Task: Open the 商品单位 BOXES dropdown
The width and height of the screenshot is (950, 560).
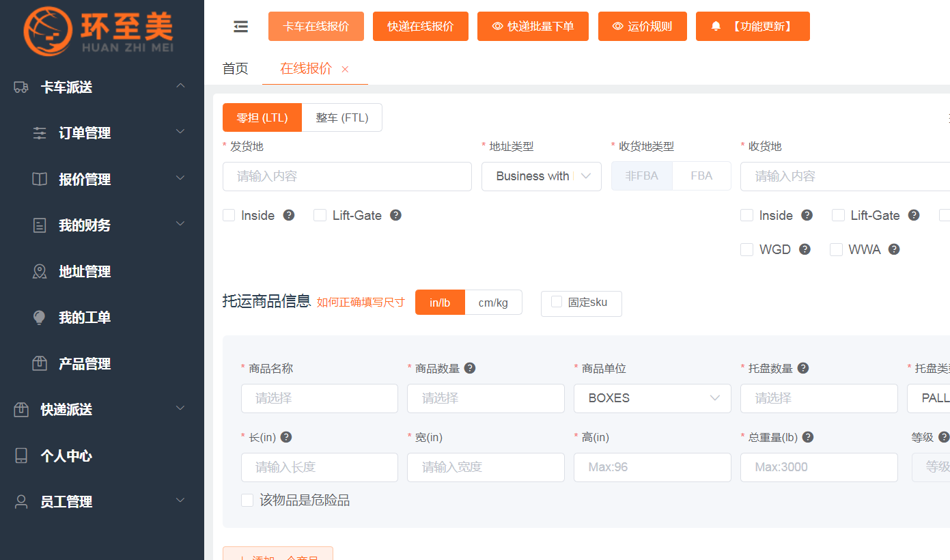Action: [x=652, y=398]
